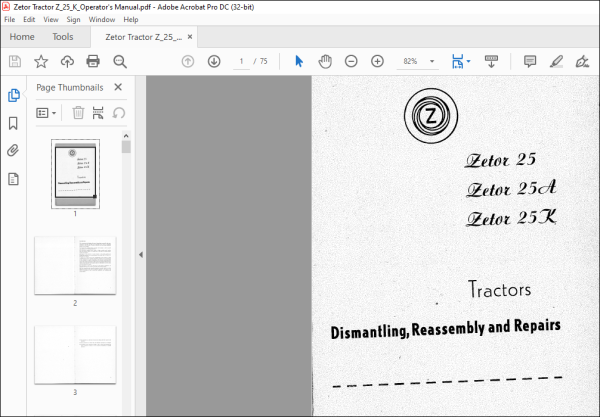The image size is (600, 417).
Task: Click the Fit page width icon
Action: tap(457, 61)
